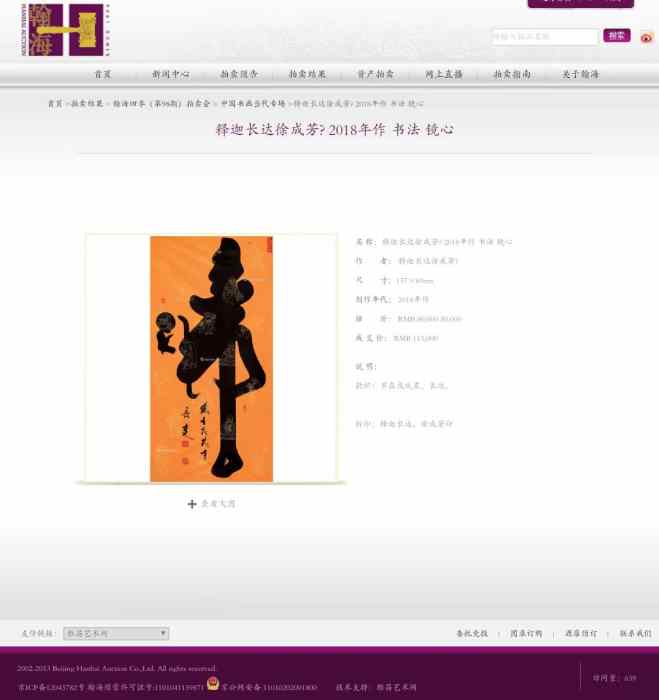This screenshot has width=659, height=700.
Task: Open 拍卖指南 navigation item
Action: (512, 74)
